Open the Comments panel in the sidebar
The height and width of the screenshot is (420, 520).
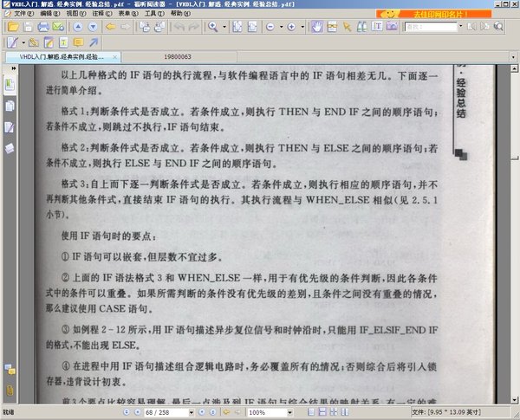(x=10, y=369)
